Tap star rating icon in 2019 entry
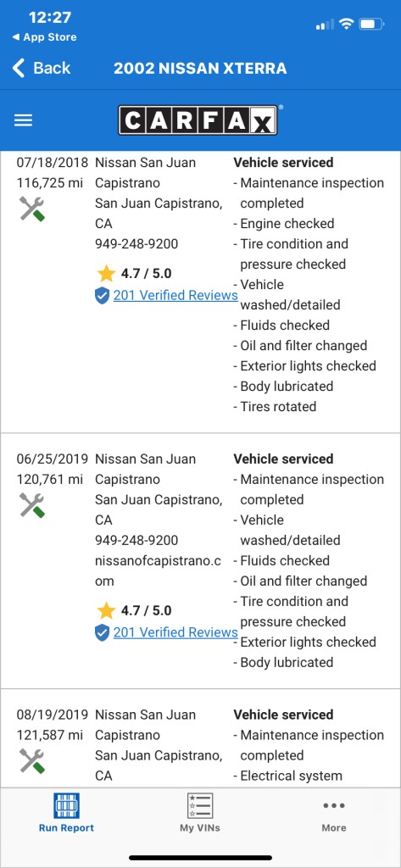The width and height of the screenshot is (401, 868). (106, 610)
